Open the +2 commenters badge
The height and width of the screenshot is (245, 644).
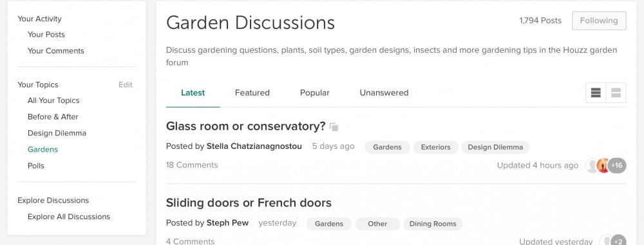click(x=619, y=241)
